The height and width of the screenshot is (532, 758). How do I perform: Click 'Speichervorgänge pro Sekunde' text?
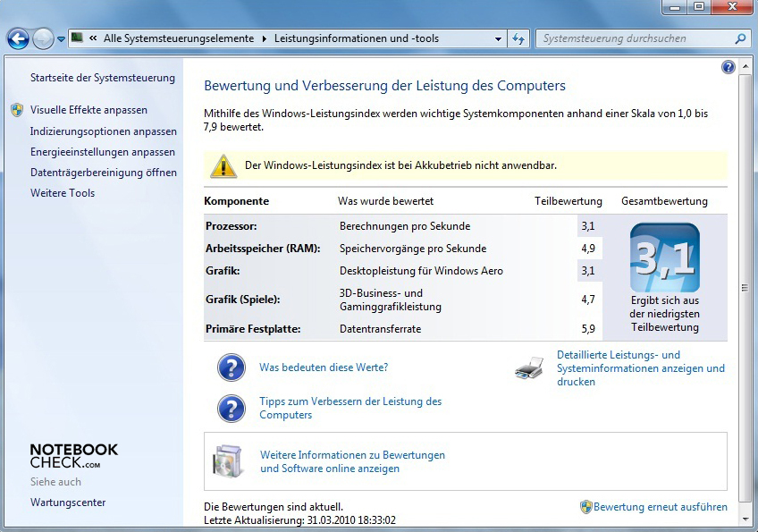(413, 249)
